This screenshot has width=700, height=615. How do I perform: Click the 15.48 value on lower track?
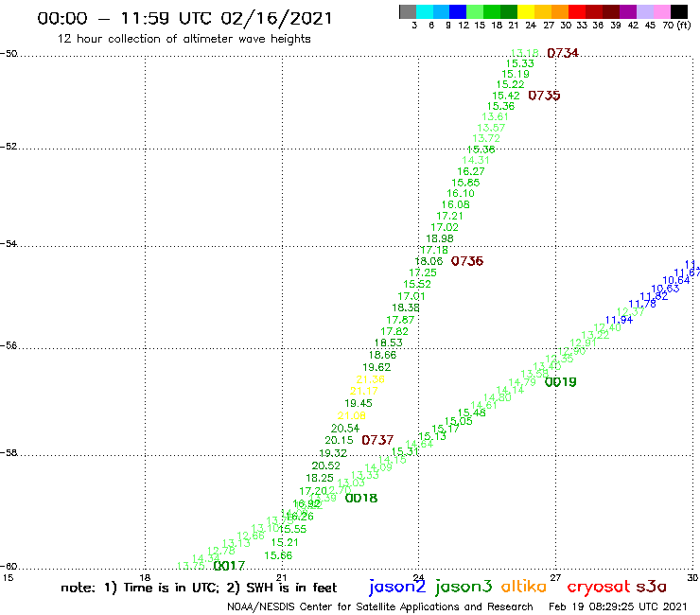point(471,413)
